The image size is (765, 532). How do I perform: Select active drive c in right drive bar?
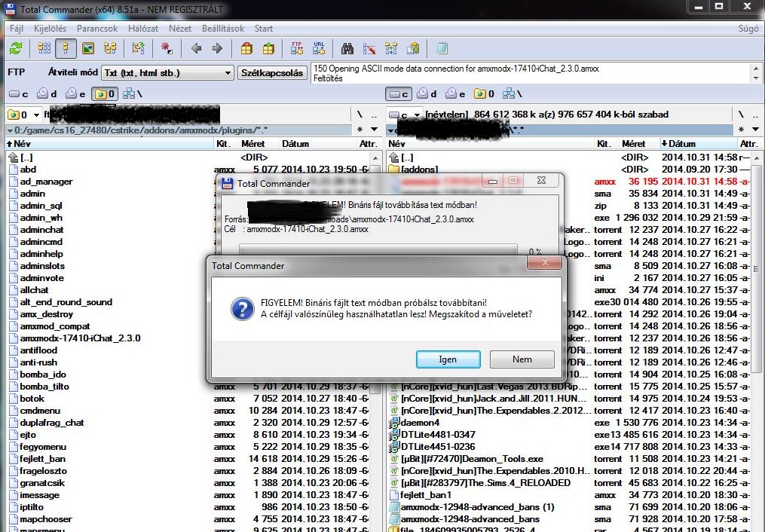(399, 93)
